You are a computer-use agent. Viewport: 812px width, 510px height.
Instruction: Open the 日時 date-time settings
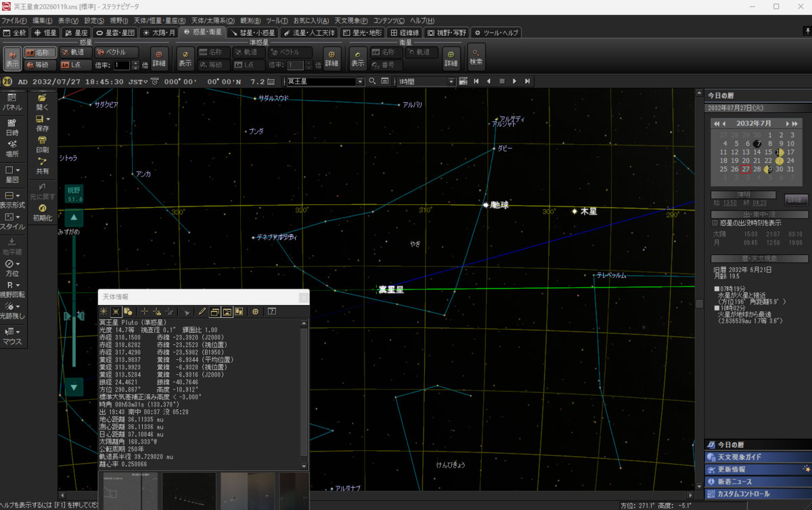(x=12, y=128)
